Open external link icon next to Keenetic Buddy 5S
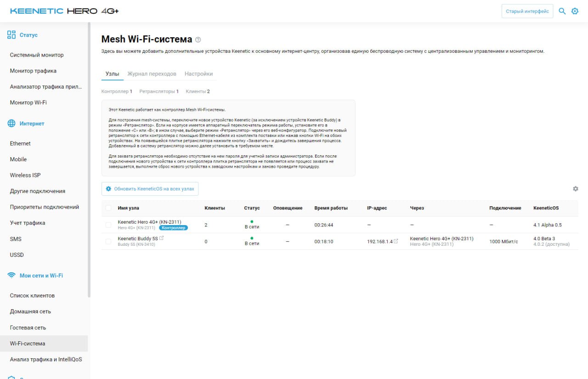The height and width of the screenshot is (379, 588). pyautogui.click(x=161, y=238)
